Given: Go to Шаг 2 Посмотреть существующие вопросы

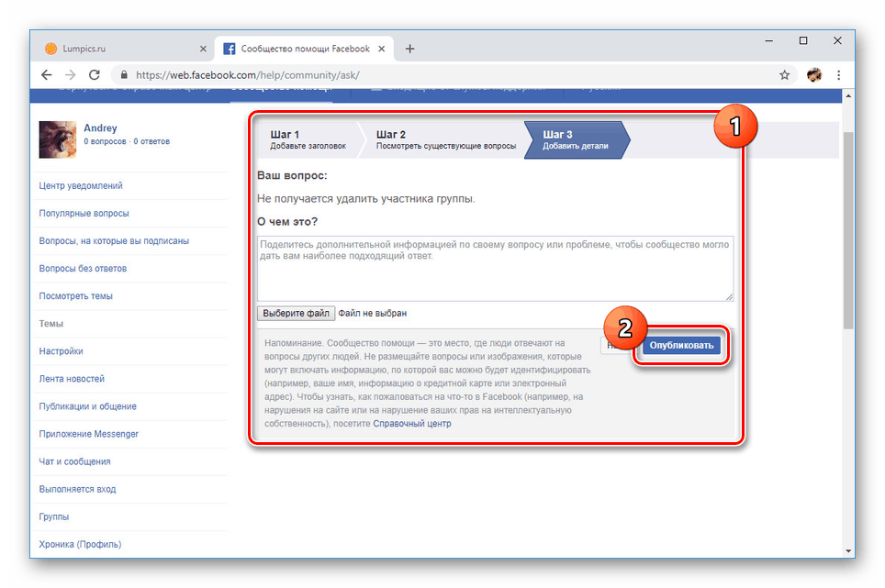Looking at the screenshot, I should [x=446, y=139].
